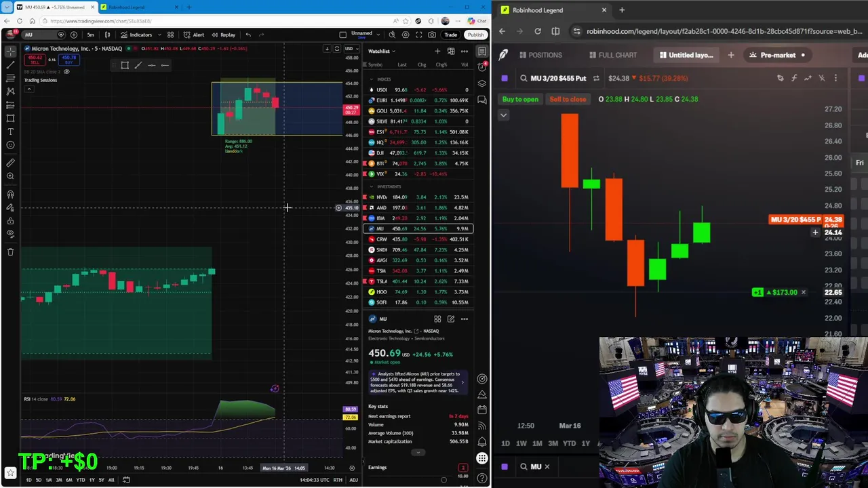Add symbol to watchlist plus icon

(x=437, y=52)
